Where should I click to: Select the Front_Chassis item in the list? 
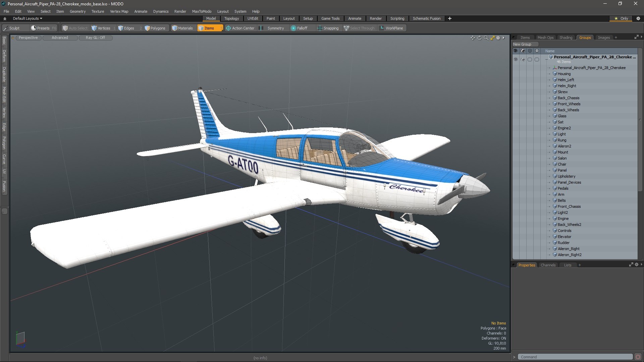pyautogui.click(x=569, y=206)
